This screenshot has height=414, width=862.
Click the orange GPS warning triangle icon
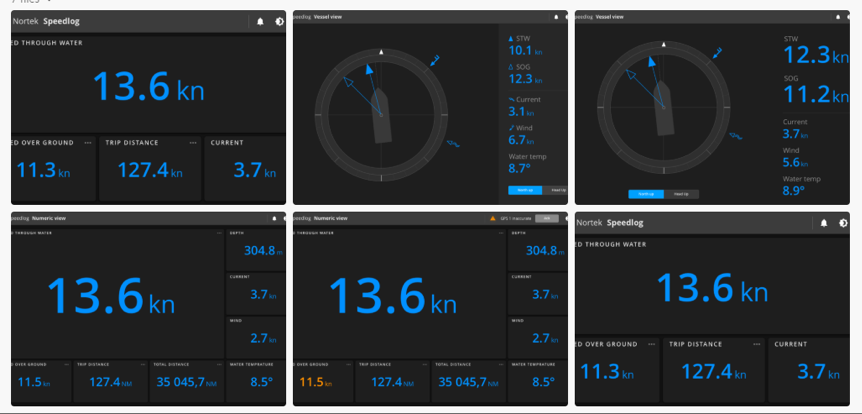point(493,218)
